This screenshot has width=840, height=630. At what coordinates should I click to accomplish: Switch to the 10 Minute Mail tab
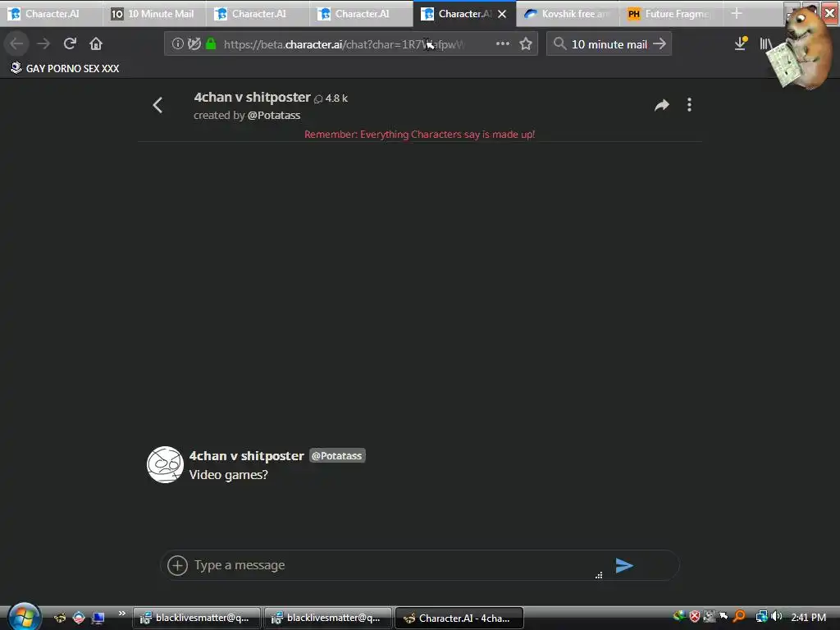pos(154,14)
